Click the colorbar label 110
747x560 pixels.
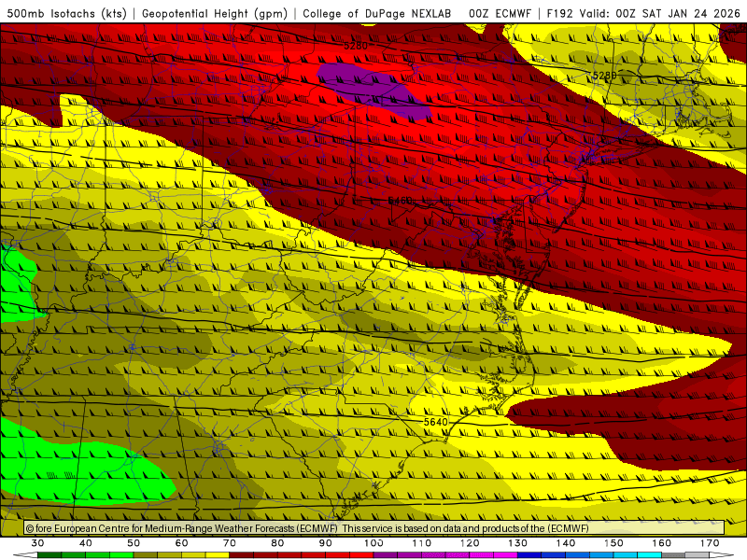click(422, 543)
